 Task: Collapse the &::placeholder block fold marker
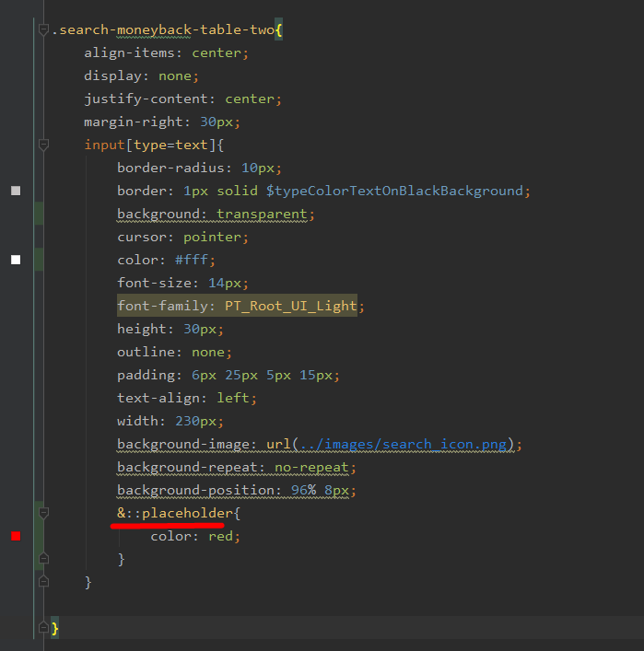[43, 513]
